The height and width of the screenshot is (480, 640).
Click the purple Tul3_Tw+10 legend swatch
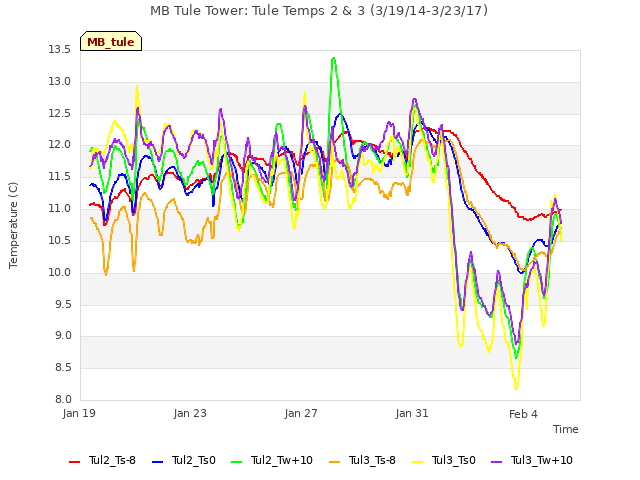click(x=497, y=462)
